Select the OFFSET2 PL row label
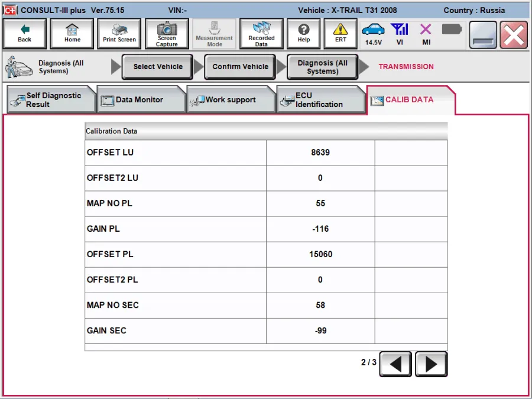Viewport: 532px width, 399px height. [112, 280]
